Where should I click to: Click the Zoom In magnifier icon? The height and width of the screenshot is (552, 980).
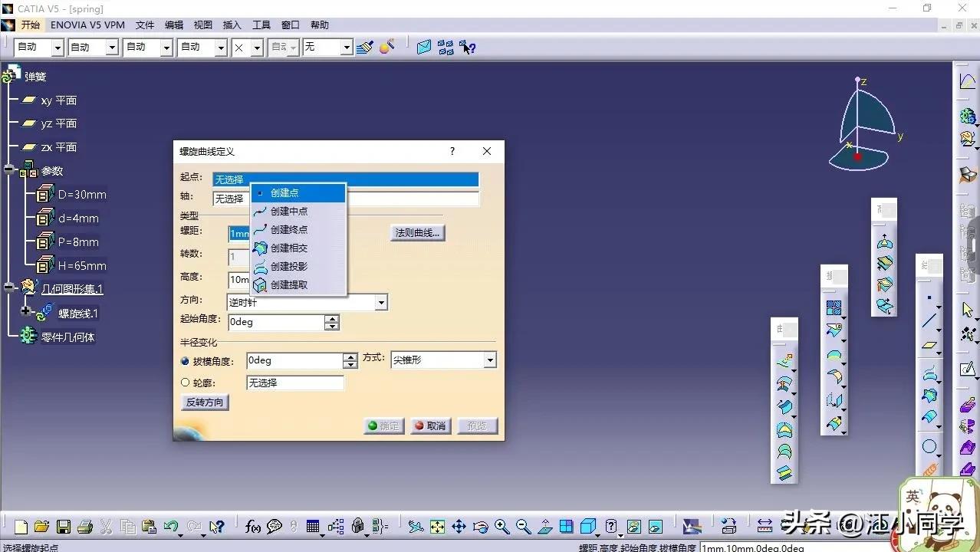502,527
